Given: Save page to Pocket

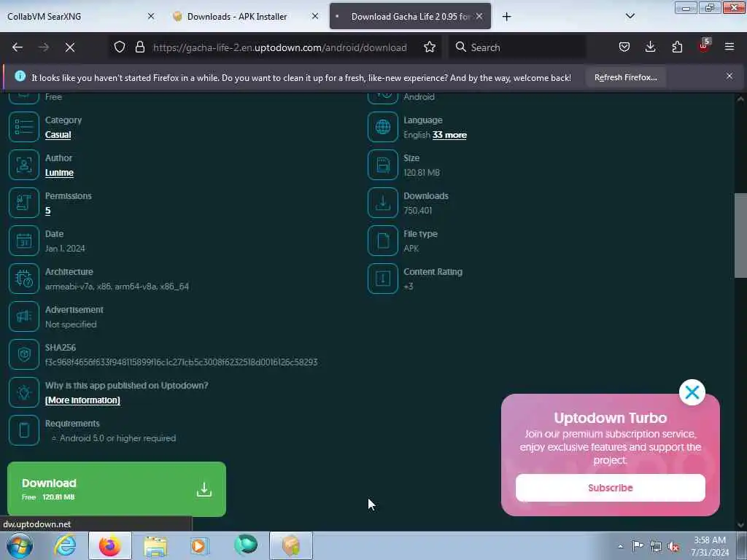Looking at the screenshot, I should pyautogui.click(x=624, y=47).
